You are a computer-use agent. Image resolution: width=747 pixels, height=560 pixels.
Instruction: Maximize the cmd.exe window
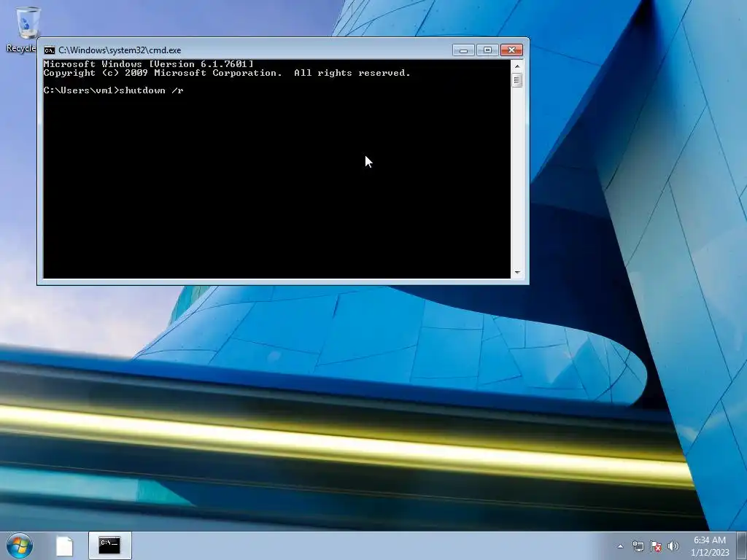click(x=487, y=50)
